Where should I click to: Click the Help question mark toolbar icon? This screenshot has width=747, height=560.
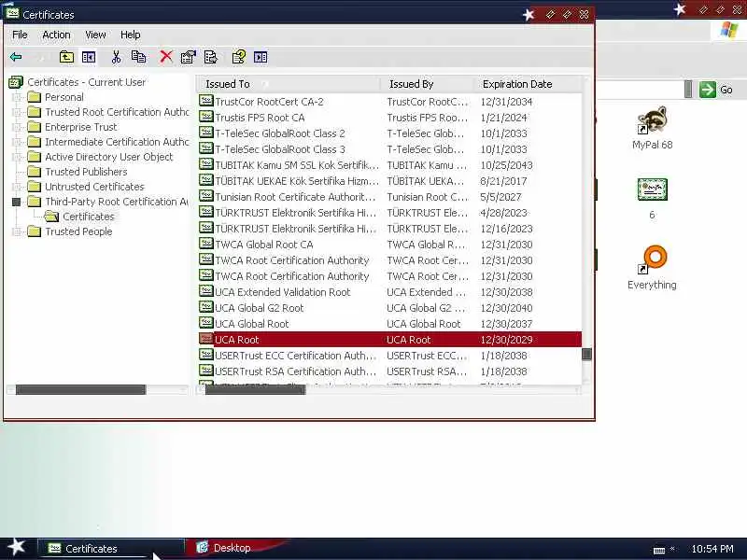point(239,57)
